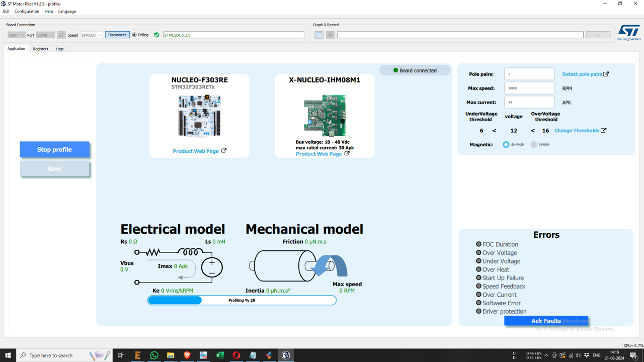Click the record icon in Graph & Record

330,35
